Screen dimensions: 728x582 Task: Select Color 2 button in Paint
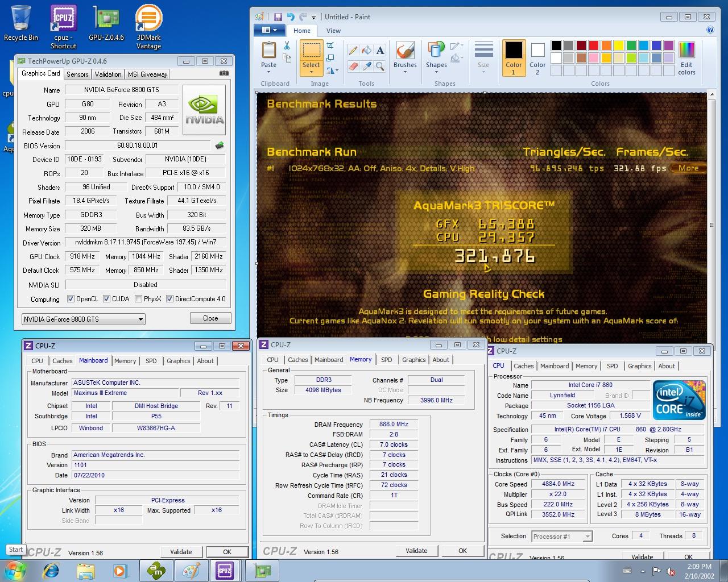[x=537, y=58]
